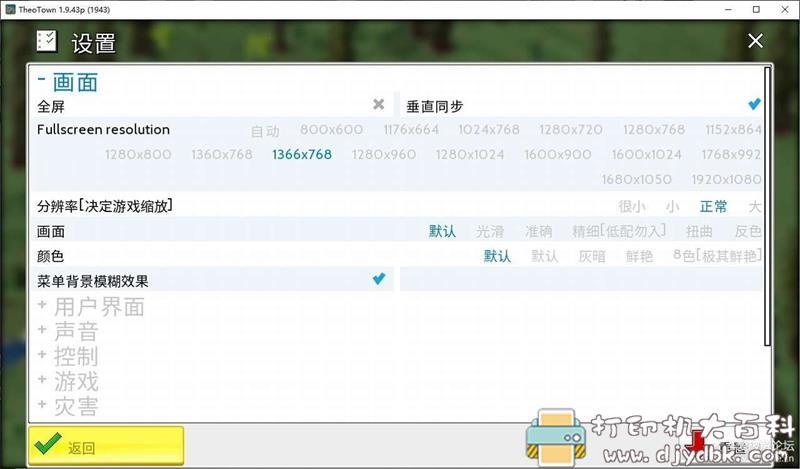This screenshot has height=469, width=800.
Task: Minimize the TheoTown window
Action: [729, 9]
